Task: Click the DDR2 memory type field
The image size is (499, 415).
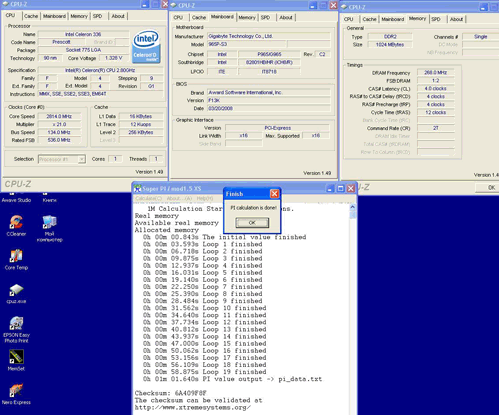Action: 390,37
